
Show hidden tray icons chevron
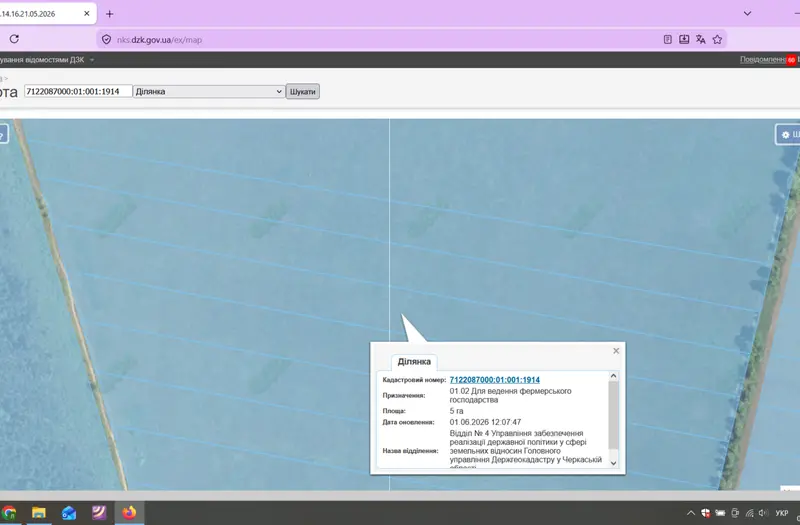pyautogui.click(x=690, y=513)
